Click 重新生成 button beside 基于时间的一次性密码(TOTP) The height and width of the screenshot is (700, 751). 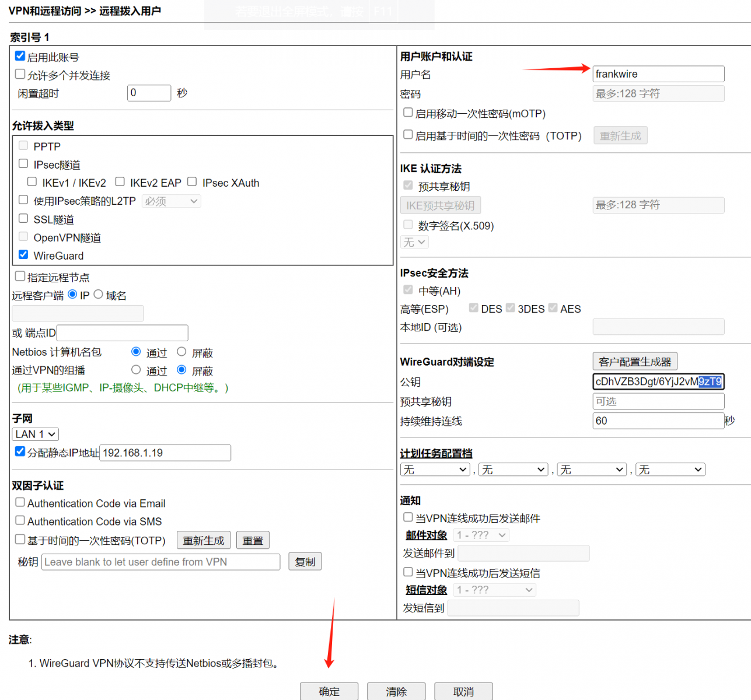(204, 540)
